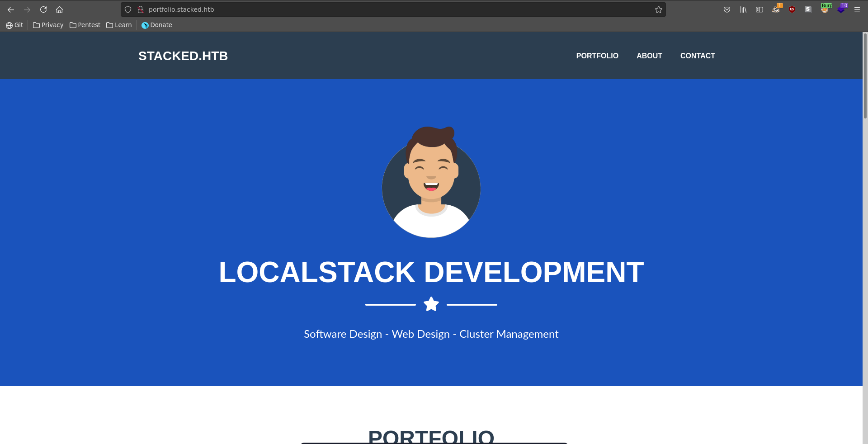Viewport: 868px width, 444px height.
Task: Open the Learn bookmarks folder
Action: pos(119,25)
